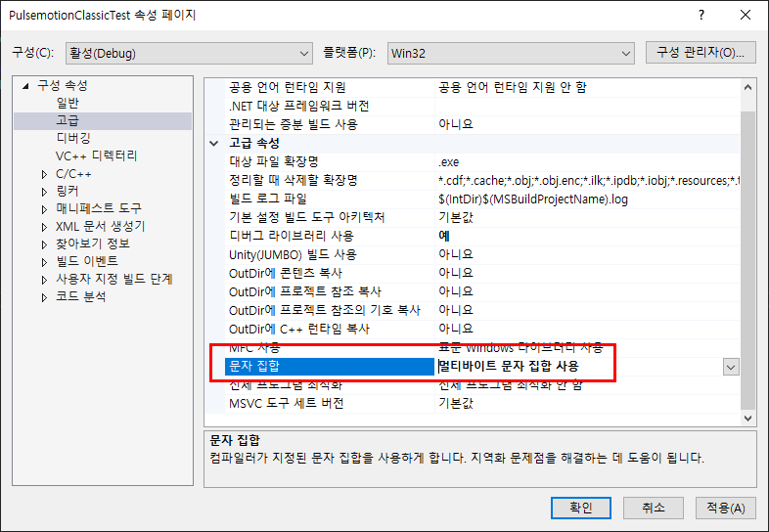Click the 적용(A) button
The height and width of the screenshot is (532, 769).
[725, 508]
